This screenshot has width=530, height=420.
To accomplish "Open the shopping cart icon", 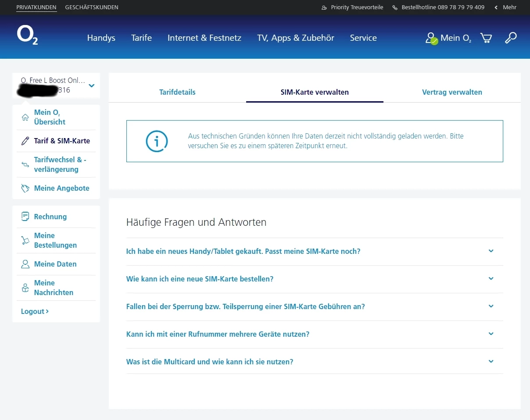I will click(x=486, y=38).
